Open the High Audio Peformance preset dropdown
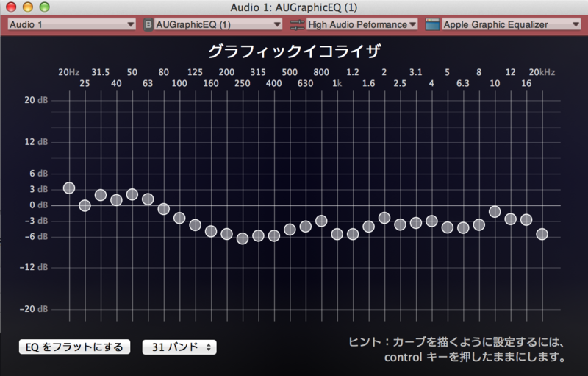 pyautogui.click(x=362, y=24)
